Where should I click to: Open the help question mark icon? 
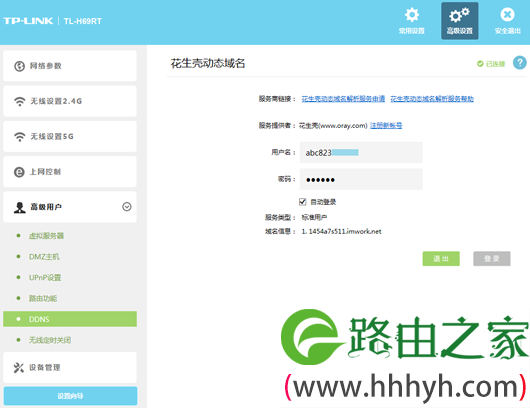coord(520,63)
